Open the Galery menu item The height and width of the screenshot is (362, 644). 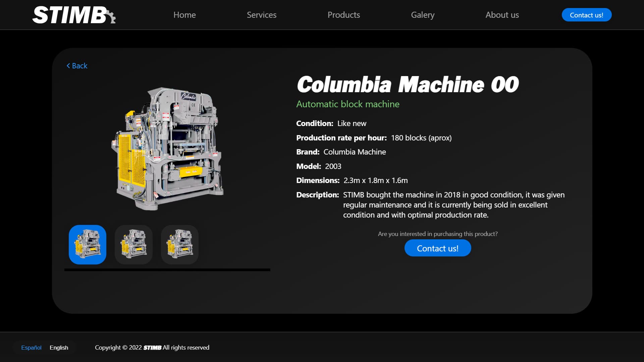(423, 15)
